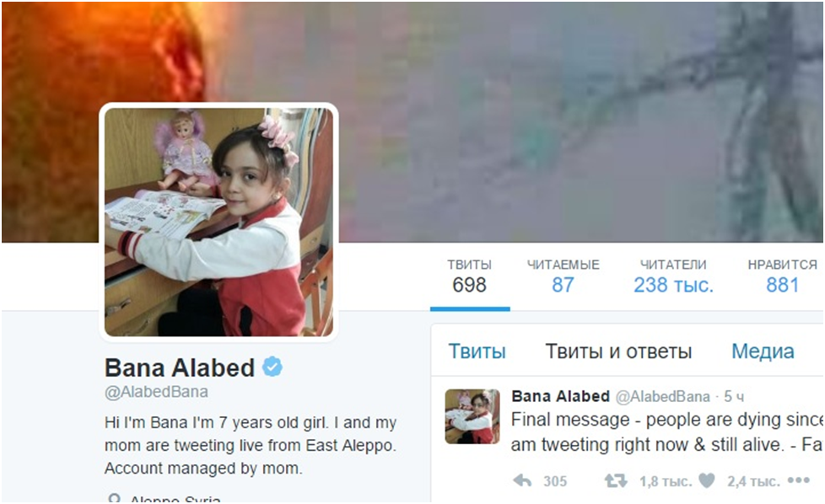Click the @AlabedBana handle under the profile name

coord(156,392)
